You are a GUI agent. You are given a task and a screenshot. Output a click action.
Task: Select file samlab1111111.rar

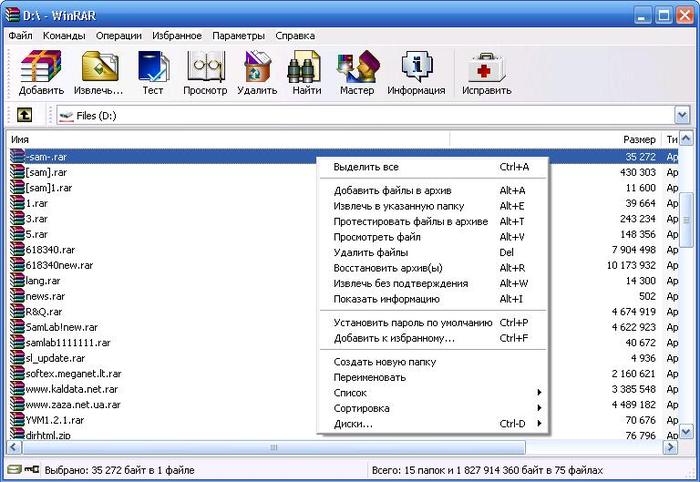coord(68,343)
